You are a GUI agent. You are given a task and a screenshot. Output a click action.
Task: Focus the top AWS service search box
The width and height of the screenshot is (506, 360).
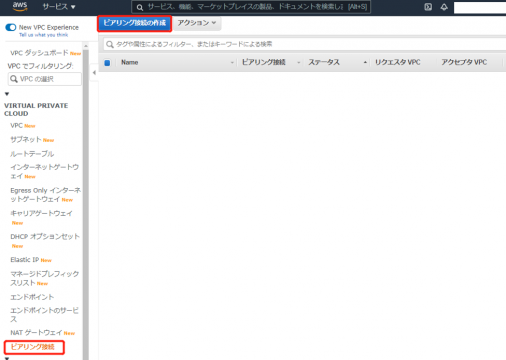point(251,7)
